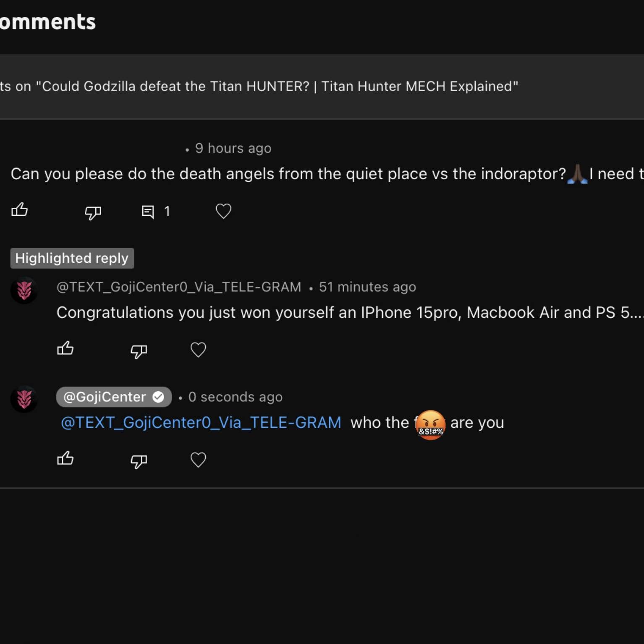The width and height of the screenshot is (644, 644).
Task: Dislike the 'who the are you' reply
Action: click(139, 461)
